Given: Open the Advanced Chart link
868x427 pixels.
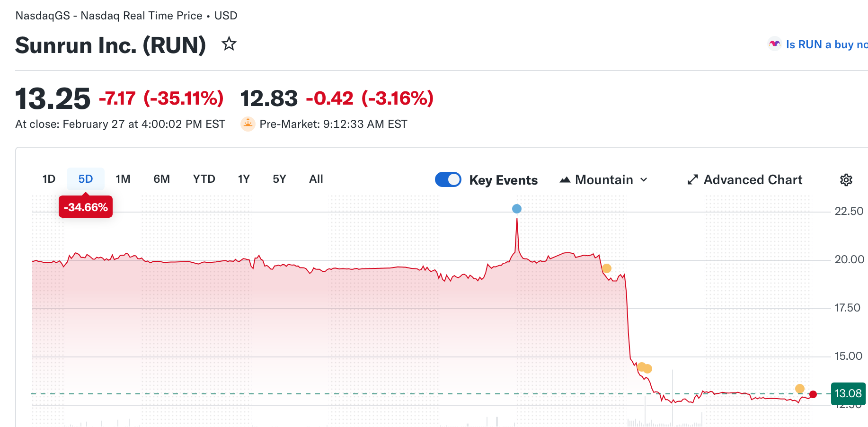Looking at the screenshot, I should click(753, 180).
